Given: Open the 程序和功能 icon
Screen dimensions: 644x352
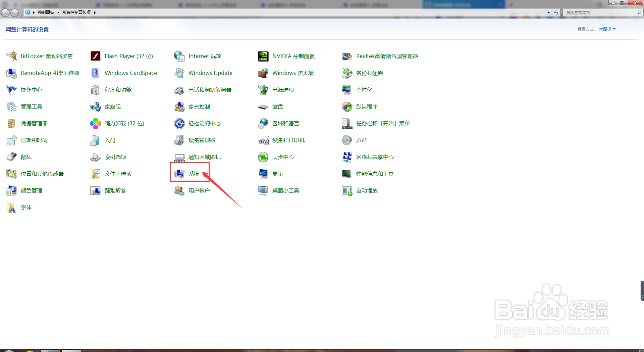Looking at the screenshot, I should point(96,90).
